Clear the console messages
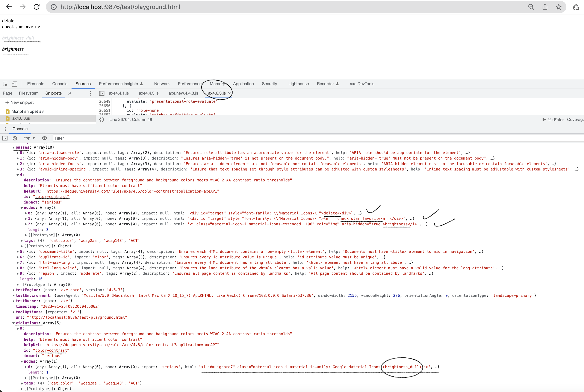Image resolution: width=584 pixels, height=392 pixels. [x=15, y=138]
